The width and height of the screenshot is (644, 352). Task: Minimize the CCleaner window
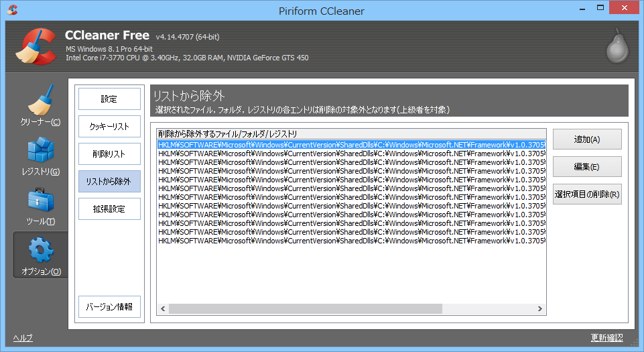tap(582, 8)
